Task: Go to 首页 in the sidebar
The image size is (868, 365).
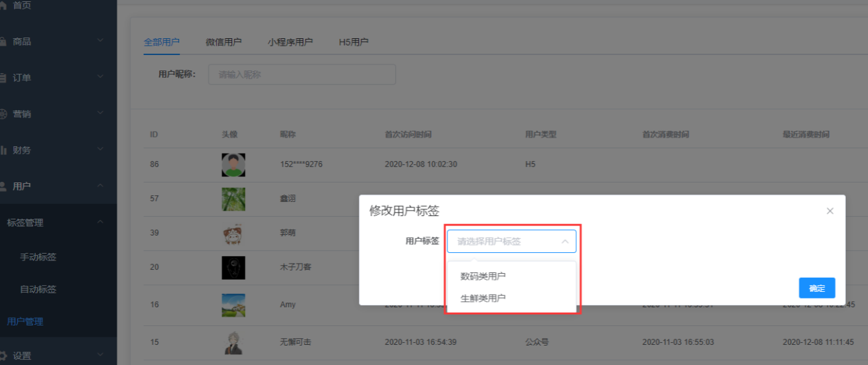Action: 22,5
